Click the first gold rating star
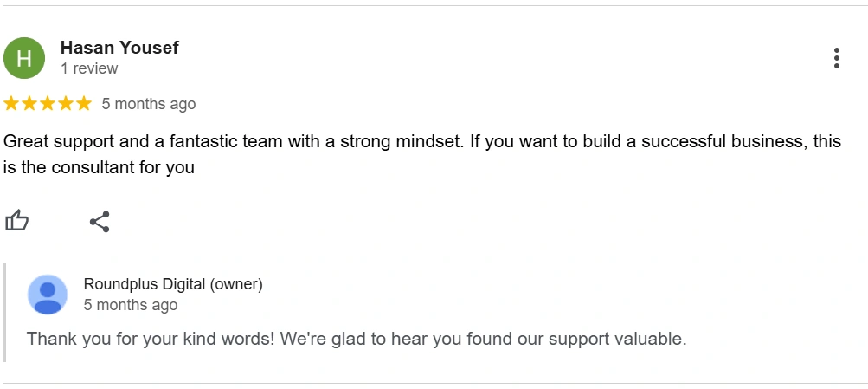 tap(11, 104)
